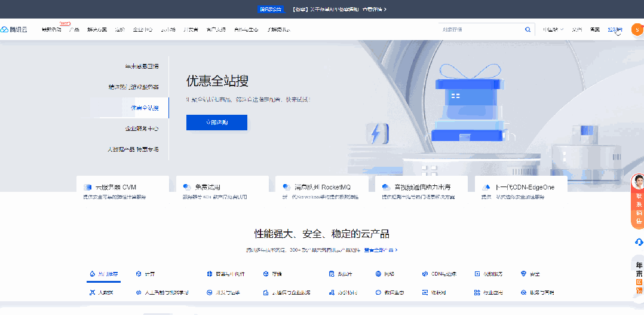Select the 精选热门游戏服务器 banner tab
Viewport: 644px width, 315px height.
click(x=133, y=87)
